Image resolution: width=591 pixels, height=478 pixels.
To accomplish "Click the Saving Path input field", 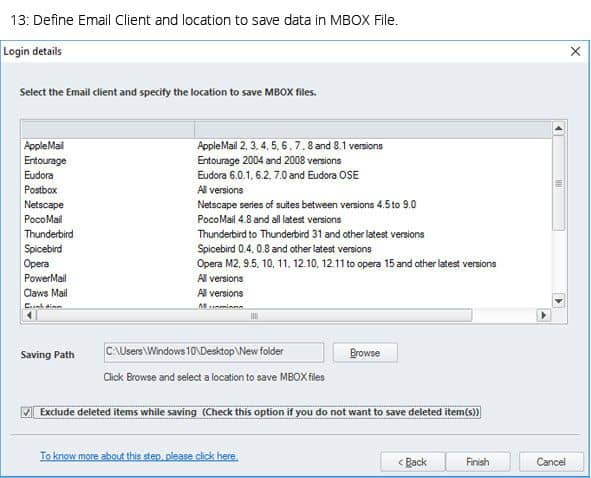I will tap(214, 352).
